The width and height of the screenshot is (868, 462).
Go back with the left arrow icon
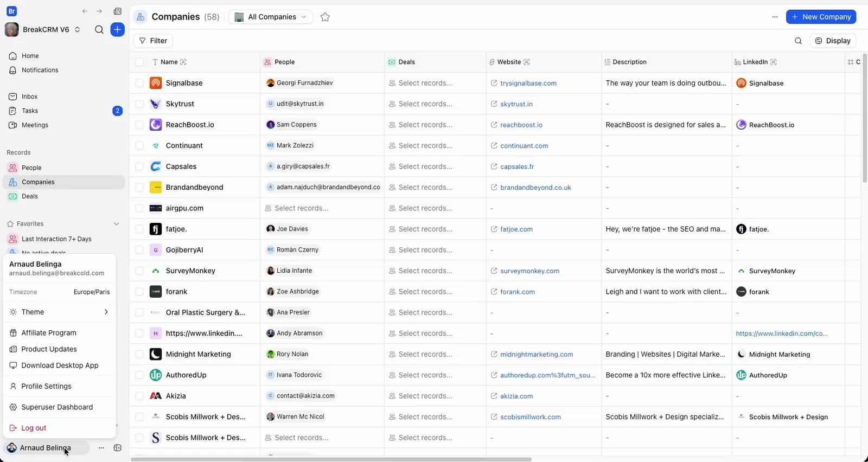coord(85,11)
